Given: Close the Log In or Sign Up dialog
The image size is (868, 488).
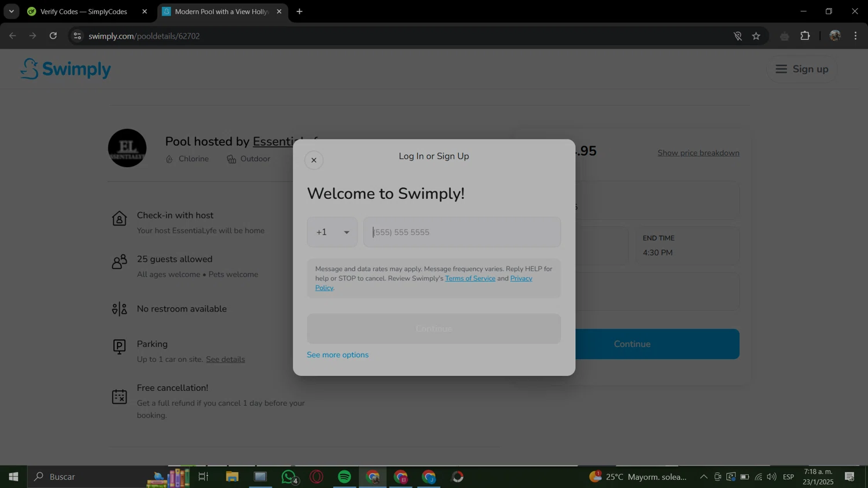Looking at the screenshot, I should [314, 160].
